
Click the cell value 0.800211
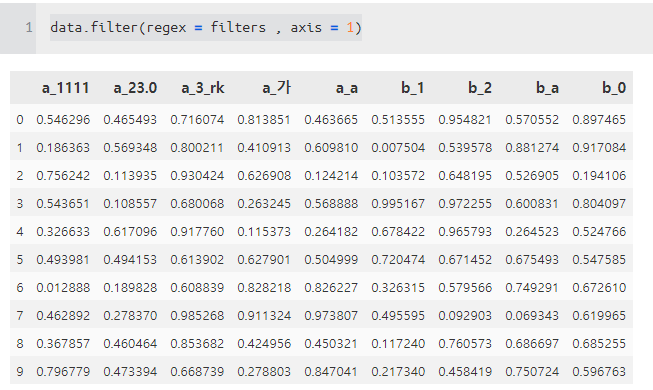[197, 148]
